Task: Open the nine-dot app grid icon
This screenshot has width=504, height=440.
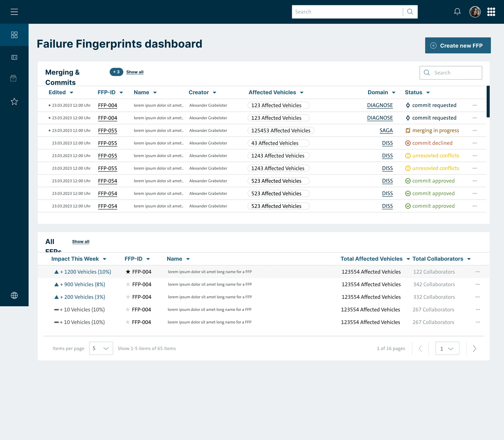Action: [x=491, y=12]
